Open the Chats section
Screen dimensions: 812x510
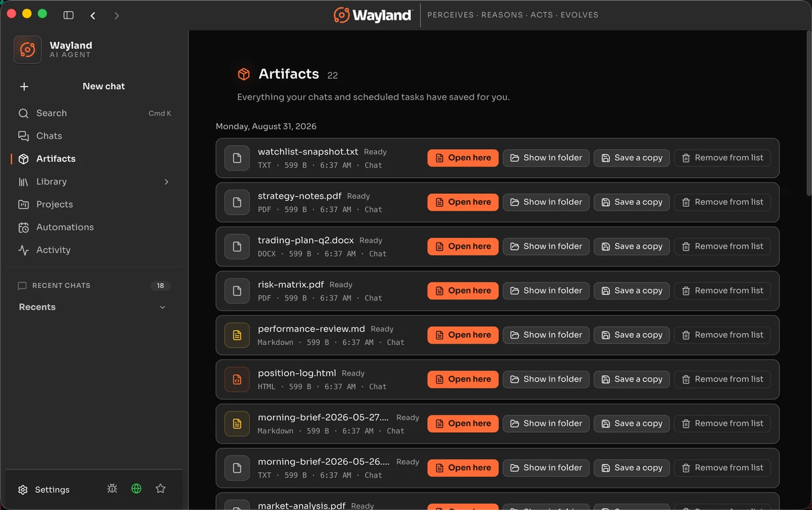click(x=95, y=136)
